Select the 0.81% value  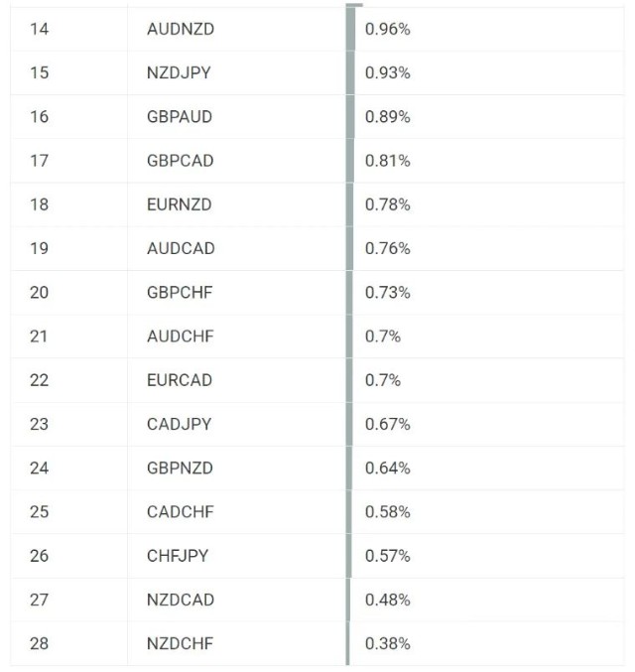(x=388, y=160)
